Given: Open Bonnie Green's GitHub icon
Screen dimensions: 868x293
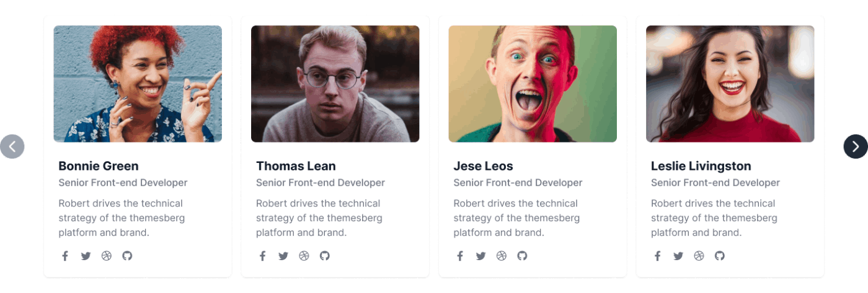Looking at the screenshot, I should [x=127, y=256].
